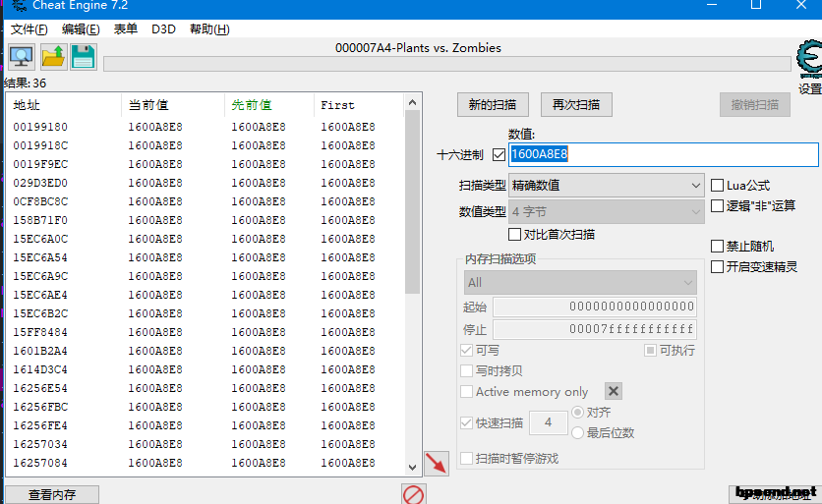Click the 先前值 column header
The width and height of the screenshot is (822, 504).
tap(269, 105)
